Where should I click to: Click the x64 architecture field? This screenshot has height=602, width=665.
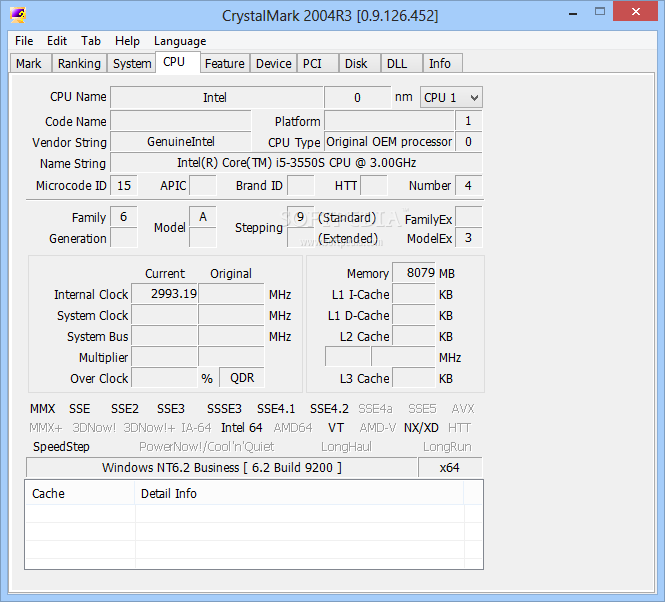(450, 468)
